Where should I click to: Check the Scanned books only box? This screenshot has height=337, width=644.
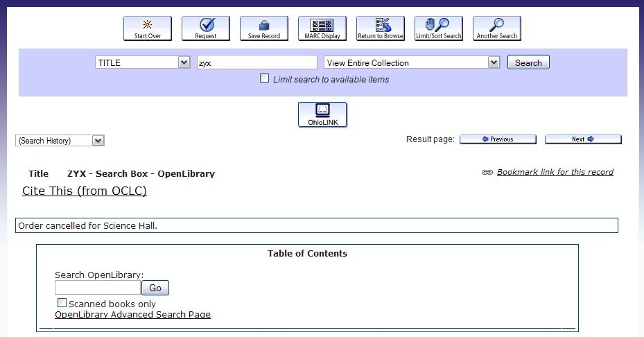pyautogui.click(x=62, y=303)
